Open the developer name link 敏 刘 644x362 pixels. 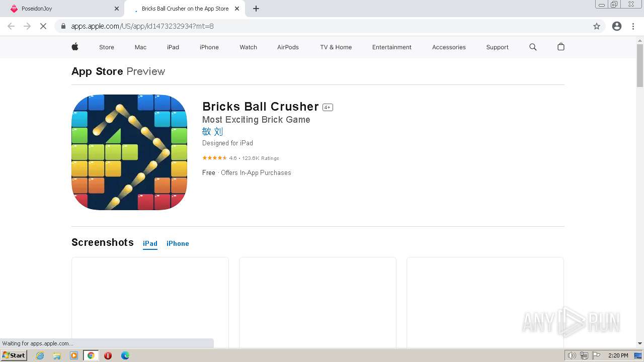[x=212, y=132]
